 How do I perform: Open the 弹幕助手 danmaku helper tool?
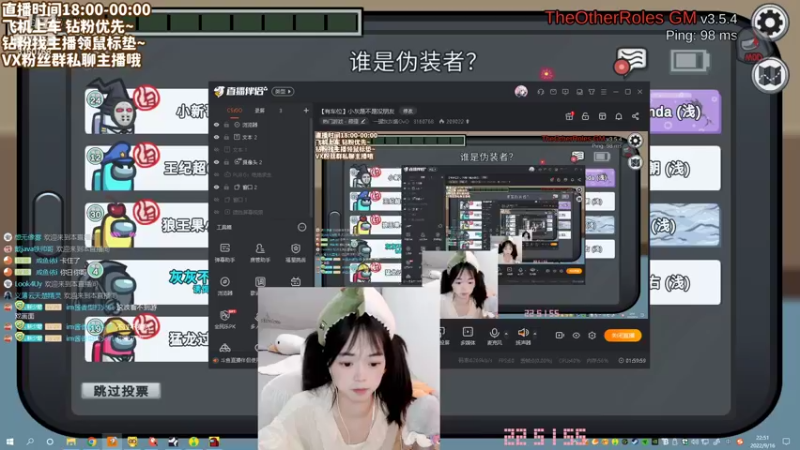point(224,253)
